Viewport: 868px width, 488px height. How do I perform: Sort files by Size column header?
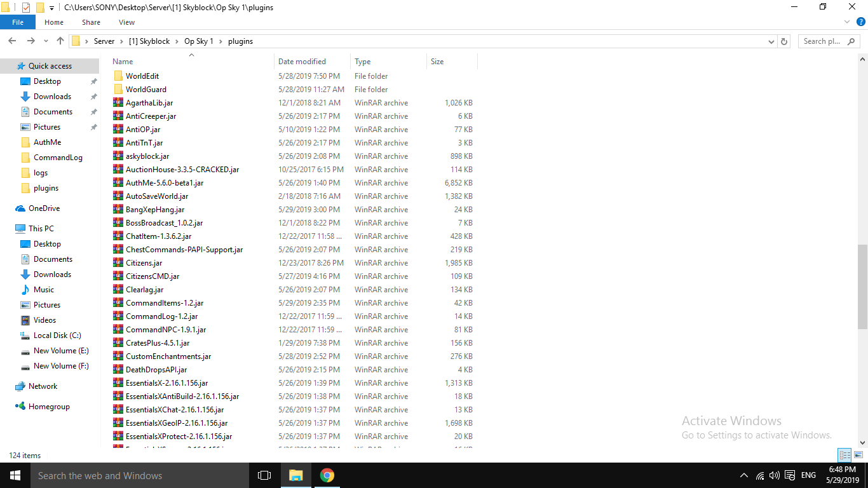[x=437, y=62]
